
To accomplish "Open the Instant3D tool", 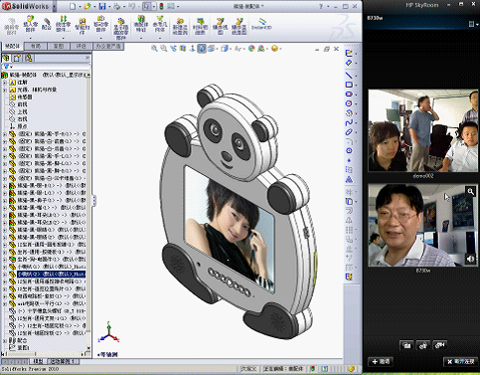I will (x=261, y=25).
